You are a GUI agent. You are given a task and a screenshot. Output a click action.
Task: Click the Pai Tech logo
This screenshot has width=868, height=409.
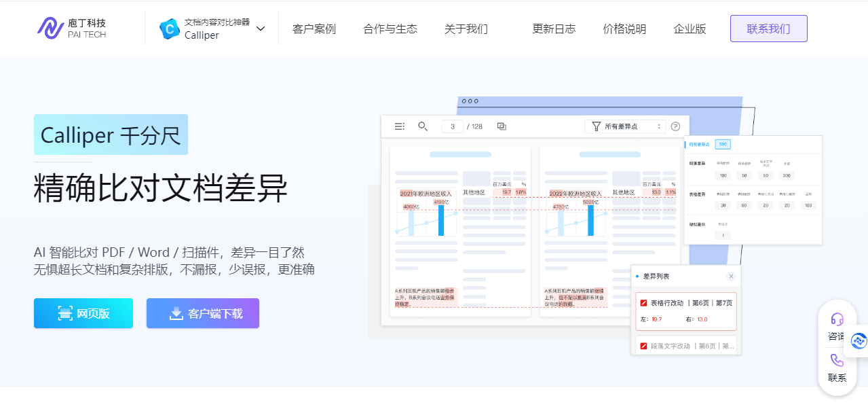coord(71,29)
